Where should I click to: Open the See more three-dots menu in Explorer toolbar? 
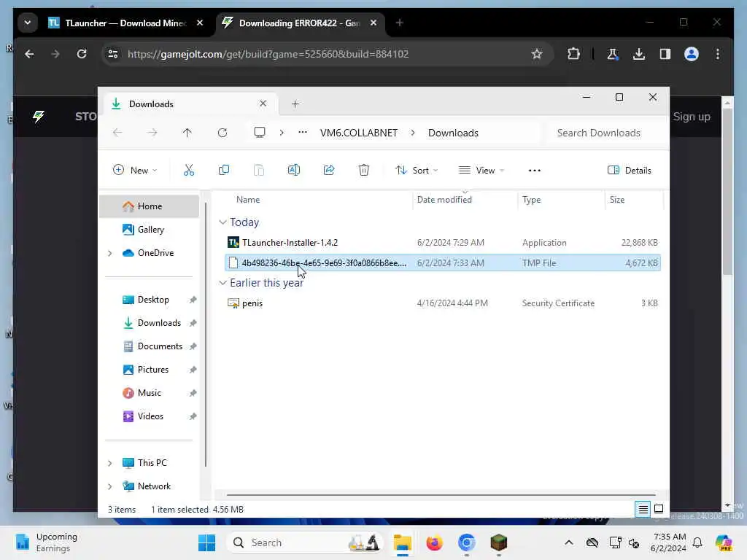click(535, 171)
